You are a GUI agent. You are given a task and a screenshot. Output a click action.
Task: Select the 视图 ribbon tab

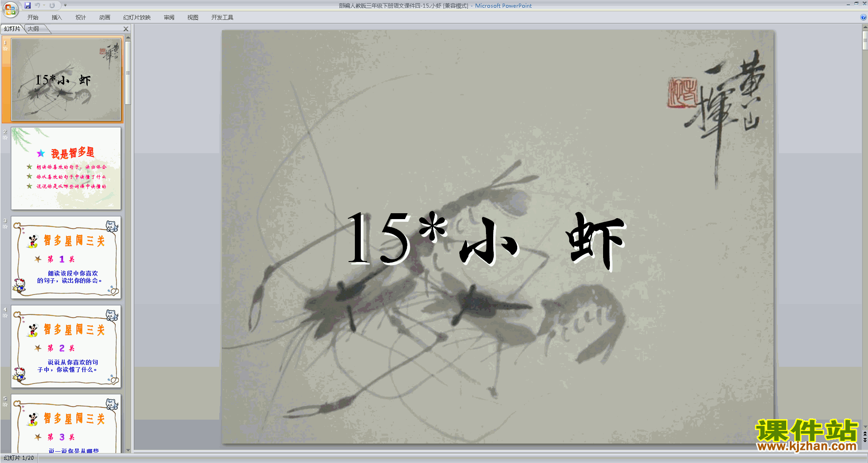[x=193, y=18]
